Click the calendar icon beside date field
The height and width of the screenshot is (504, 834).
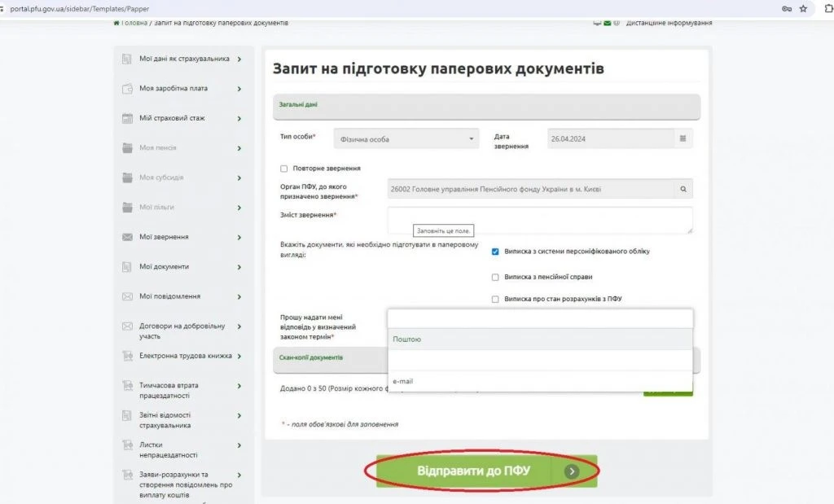tap(683, 138)
